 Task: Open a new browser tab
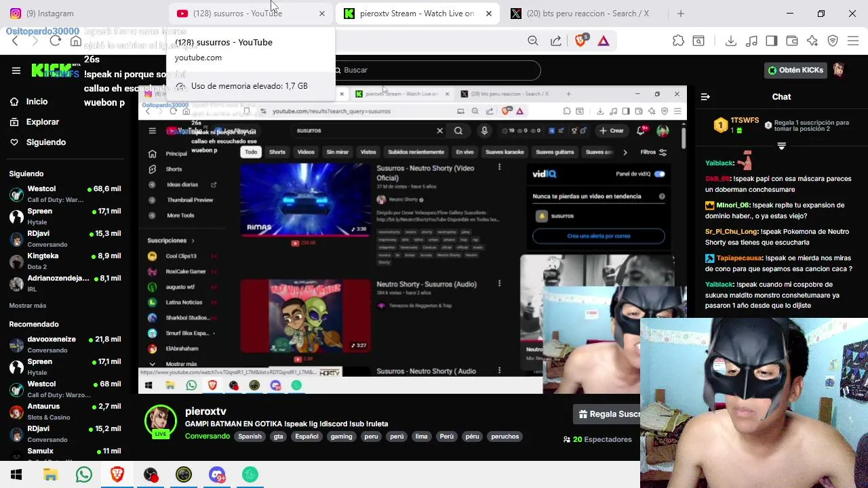pyautogui.click(x=681, y=13)
